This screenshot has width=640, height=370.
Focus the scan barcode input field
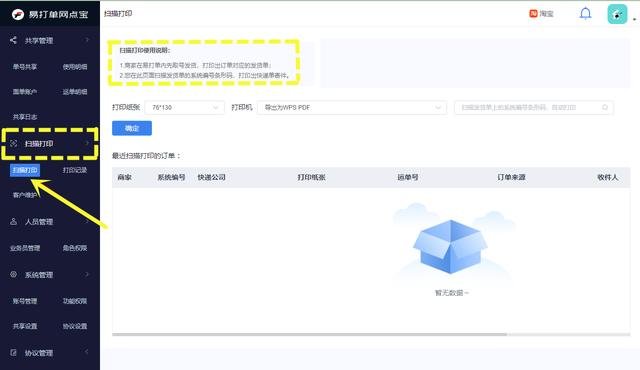pyautogui.click(x=534, y=107)
